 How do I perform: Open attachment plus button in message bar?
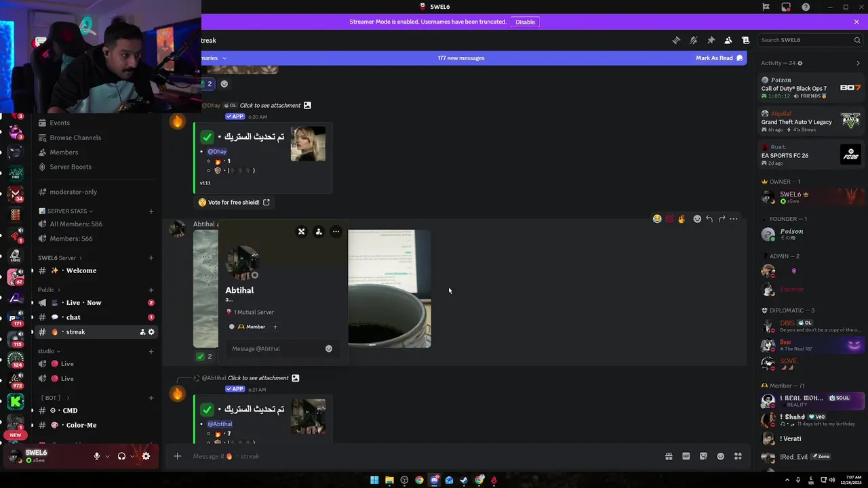178,456
